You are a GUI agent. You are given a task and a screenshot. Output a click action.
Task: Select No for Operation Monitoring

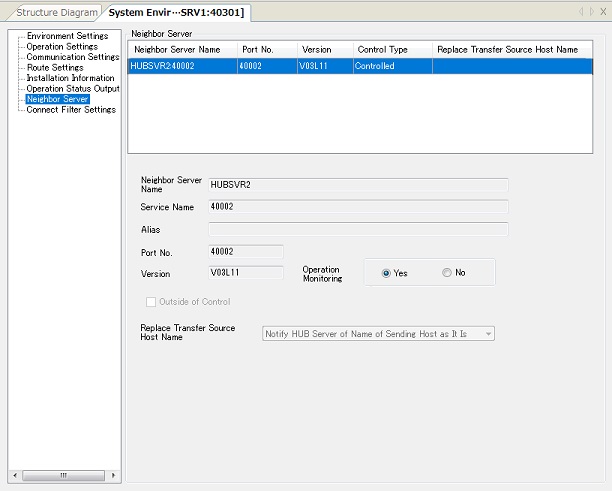pos(447,273)
